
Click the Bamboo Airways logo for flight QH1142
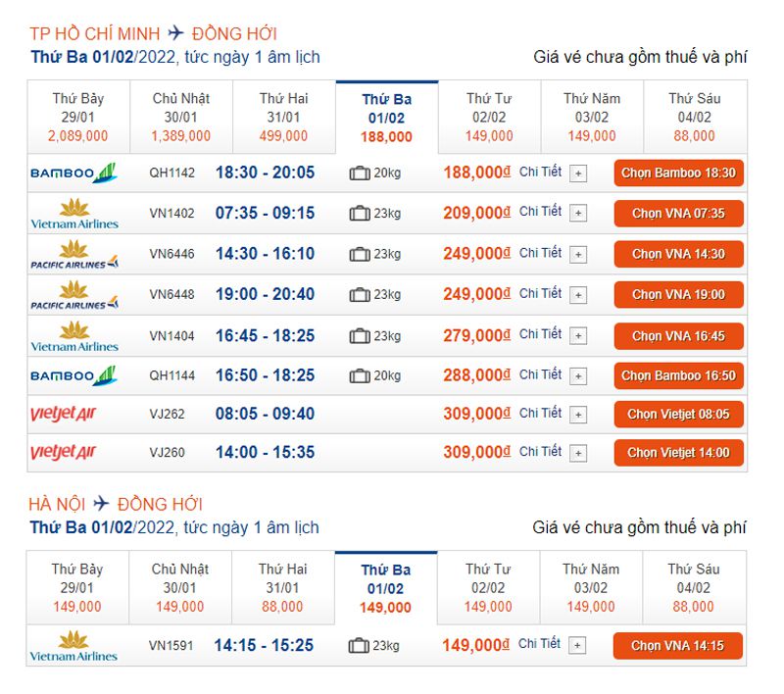[73, 173]
